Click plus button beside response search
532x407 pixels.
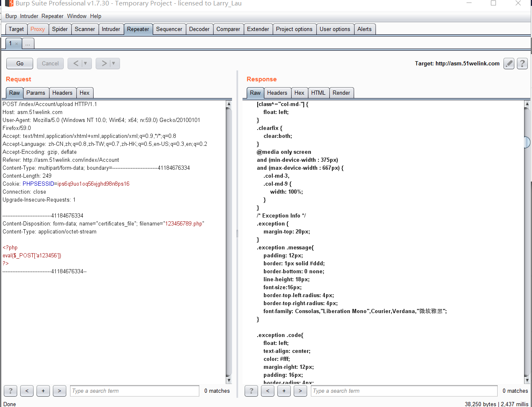pos(284,391)
